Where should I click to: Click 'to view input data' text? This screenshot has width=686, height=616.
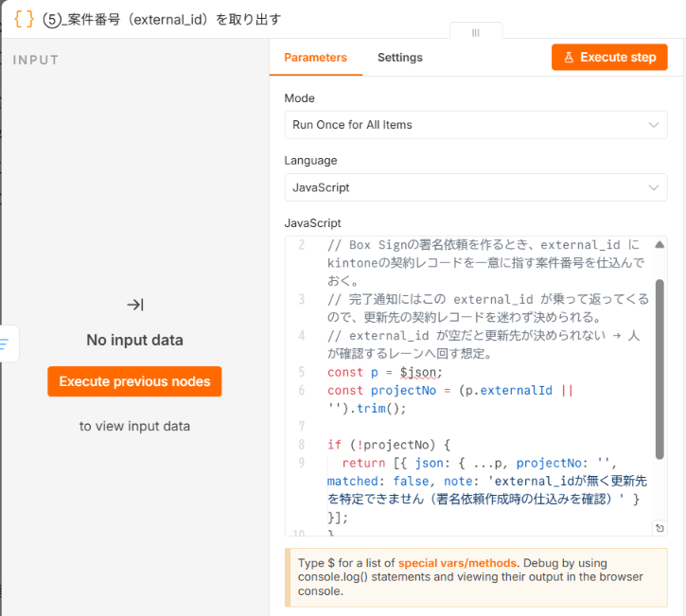134,426
